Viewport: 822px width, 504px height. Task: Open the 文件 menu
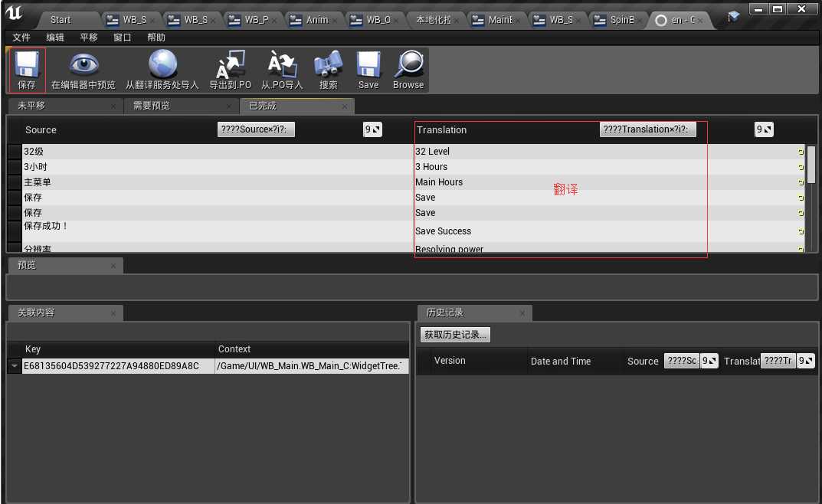point(21,38)
